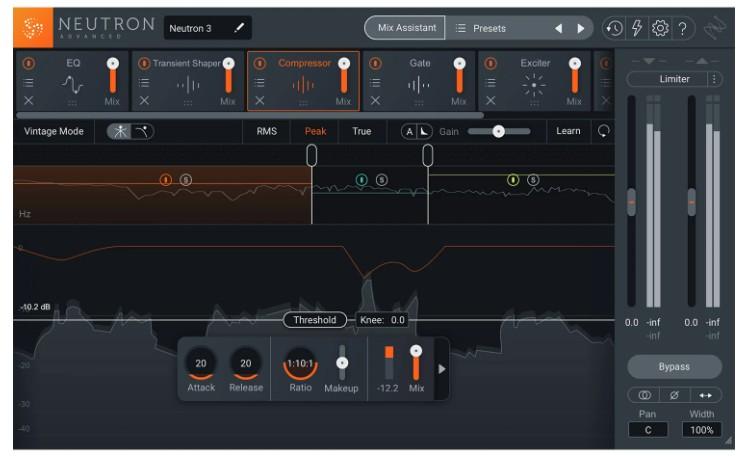The image size is (746, 456).
Task: Select the Transient Shaper module tab
Action: [188, 81]
